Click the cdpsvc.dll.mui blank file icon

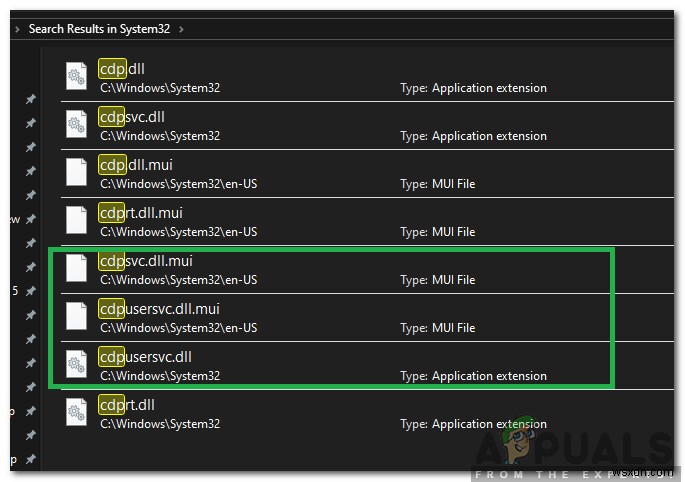76,268
